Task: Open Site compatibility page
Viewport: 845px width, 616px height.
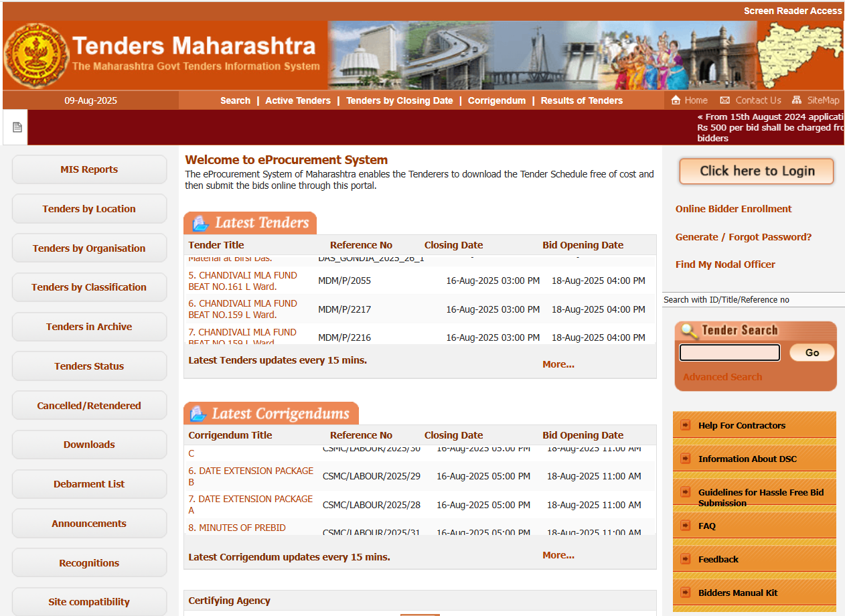Action: click(x=89, y=602)
